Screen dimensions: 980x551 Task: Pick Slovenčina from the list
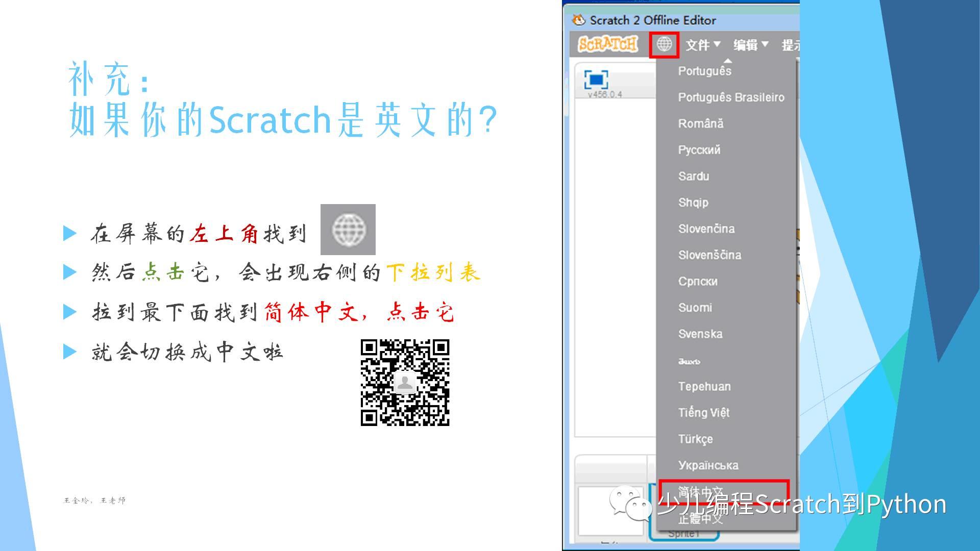[706, 229]
